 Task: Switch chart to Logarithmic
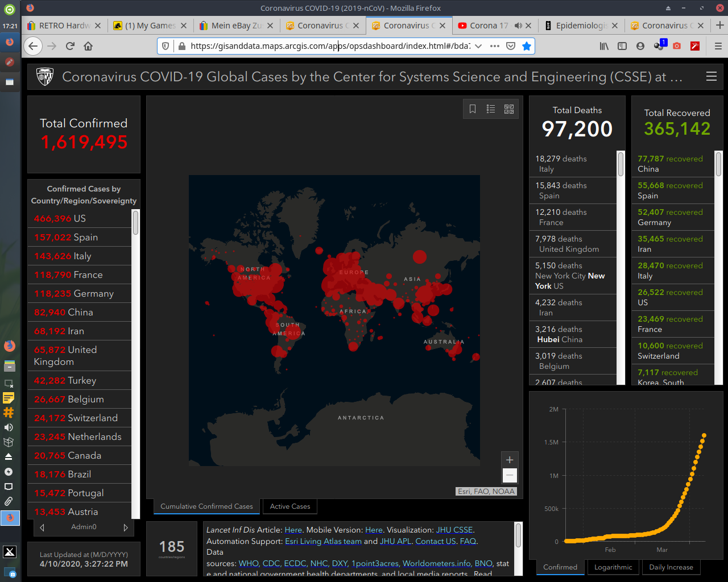613,567
